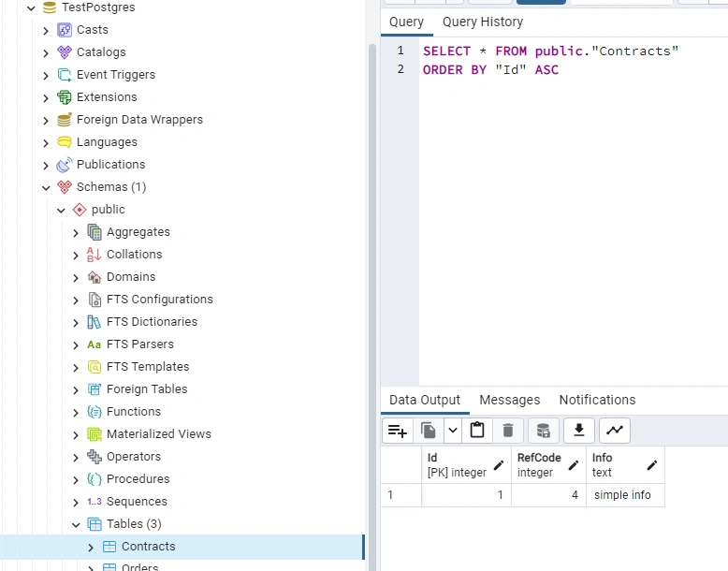
Task: Click the 'simple info' cell in results
Action: (x=625, y=495)
